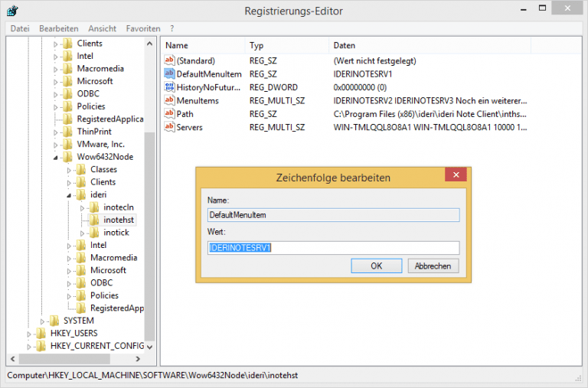588x388 pixels.
Task: Click the inotecln folder icon
Action: (94, 207)
